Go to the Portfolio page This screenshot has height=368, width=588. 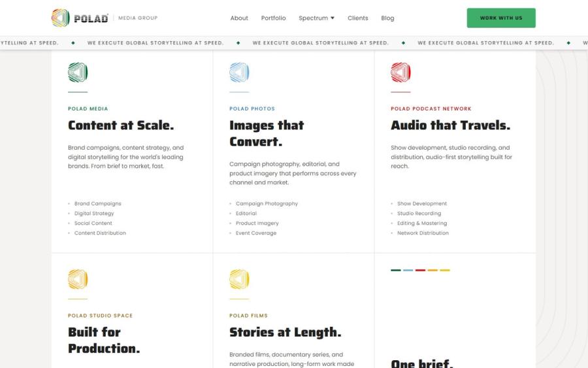[273, 18]
